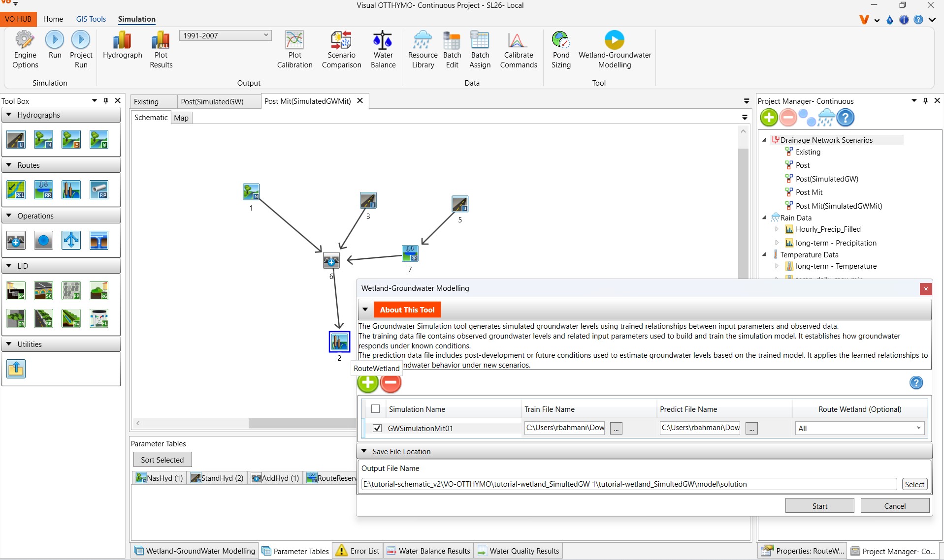Open the Water Quality Results bottom tab
Image resolution: width=944 pixels, height=560 pixels.
(519, 551)
